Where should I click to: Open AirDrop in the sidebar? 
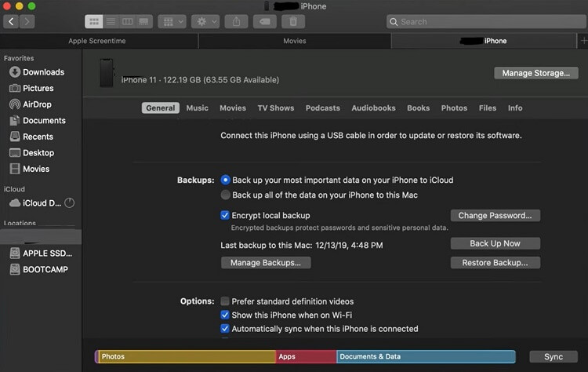[38, 104]
